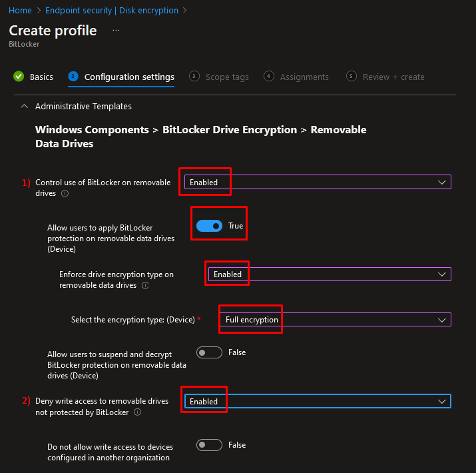Click the step 5 circle for Review + create

coord(352,76)
